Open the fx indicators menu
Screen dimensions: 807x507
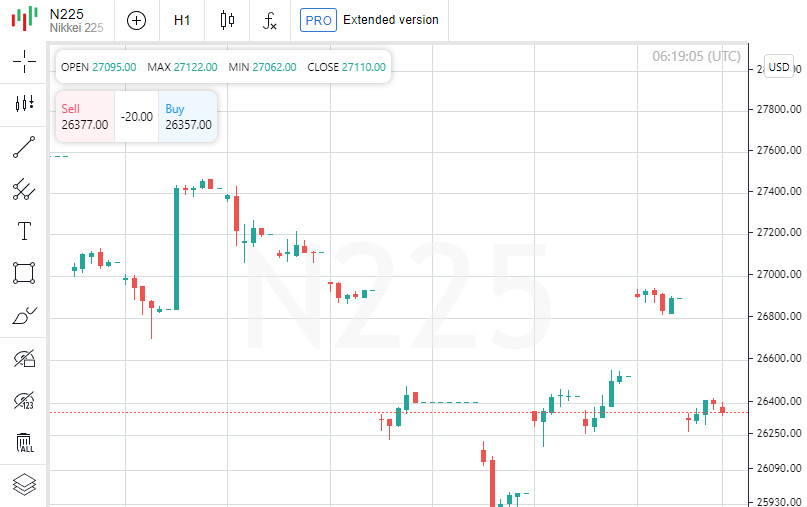click(x=270, y=20)
